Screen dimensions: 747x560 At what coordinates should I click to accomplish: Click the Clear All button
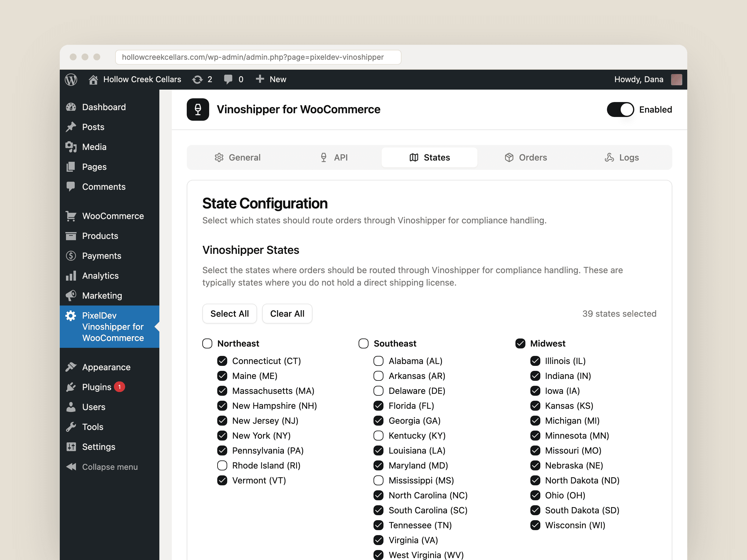pos(287,314)
